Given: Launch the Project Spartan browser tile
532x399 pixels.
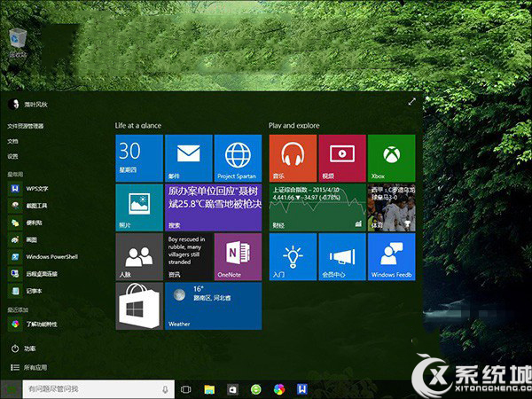Looking at the screenshot, I should pyautogui.click(x=238, y=158).
